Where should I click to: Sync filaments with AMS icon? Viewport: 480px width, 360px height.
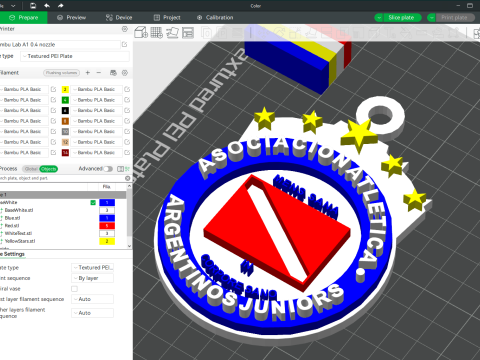click(x=113, y=73)
